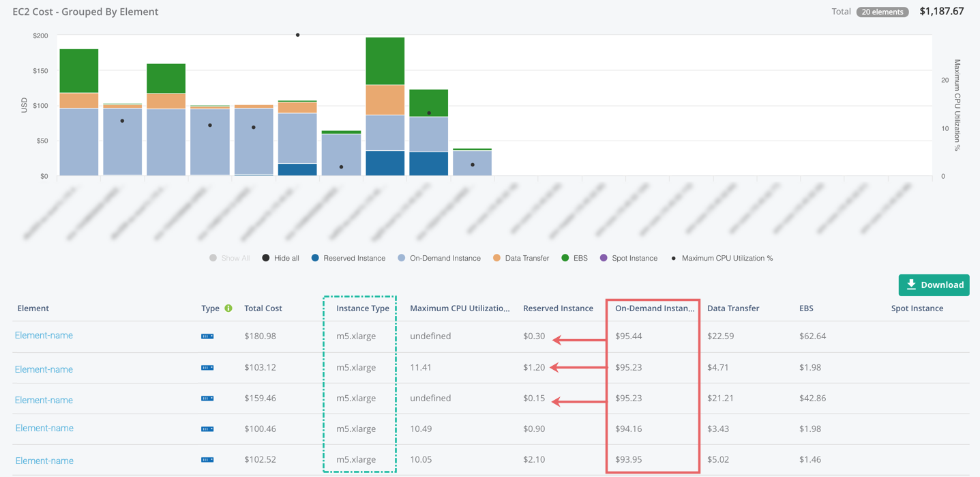
Task: Toggle the Hide all legend option
Action: [280, 258]
